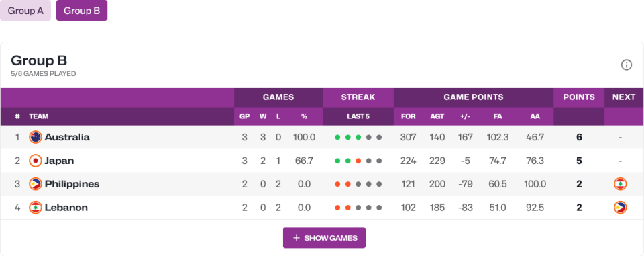Click the POINTS column header
The image size is (644, 256).
coord(579,97)
